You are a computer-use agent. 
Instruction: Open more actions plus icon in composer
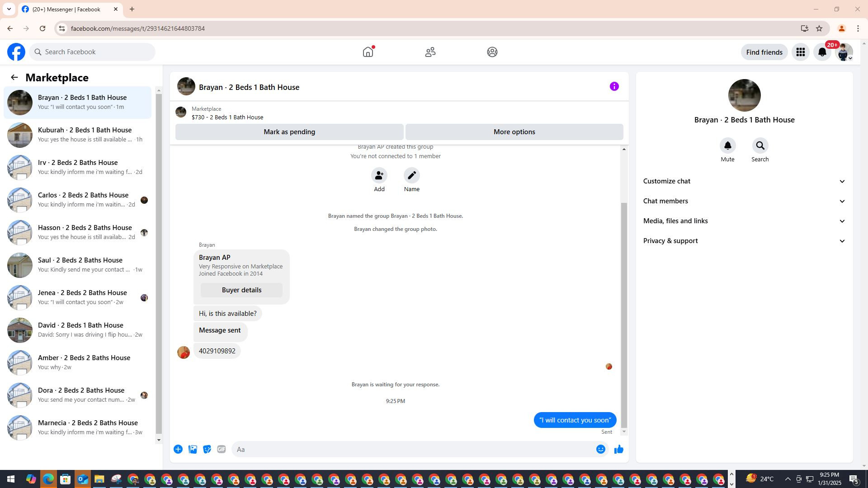coord(178,449)
